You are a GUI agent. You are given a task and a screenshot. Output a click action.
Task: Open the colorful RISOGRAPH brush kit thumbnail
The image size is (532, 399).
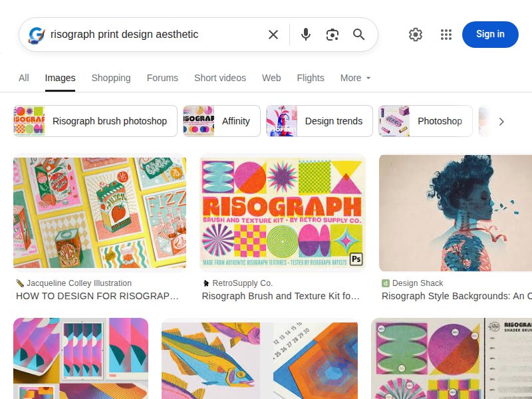(283, 212)
